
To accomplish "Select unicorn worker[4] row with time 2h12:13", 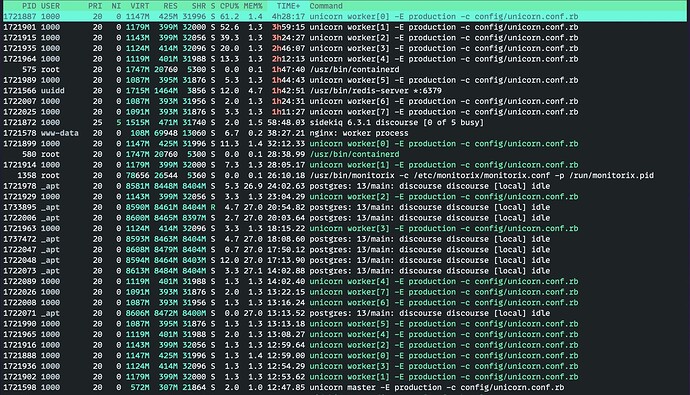I will (345, 59).
